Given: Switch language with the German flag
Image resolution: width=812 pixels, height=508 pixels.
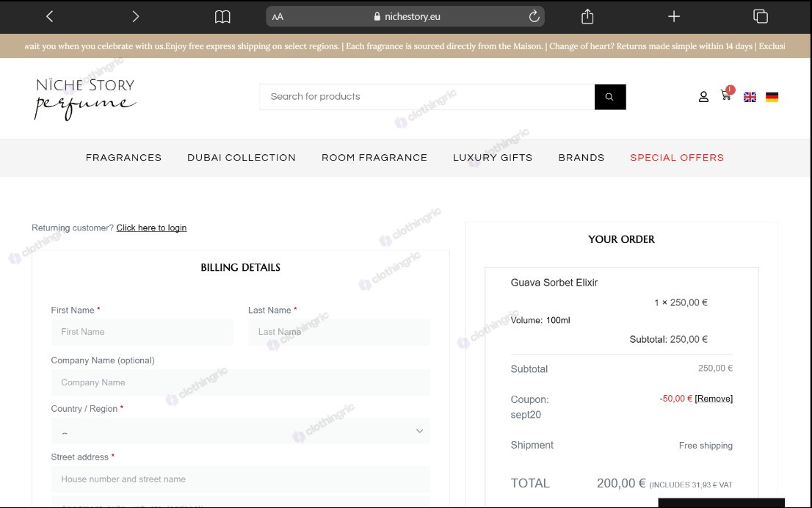Looking at the screenshot, I should point(772,97).
